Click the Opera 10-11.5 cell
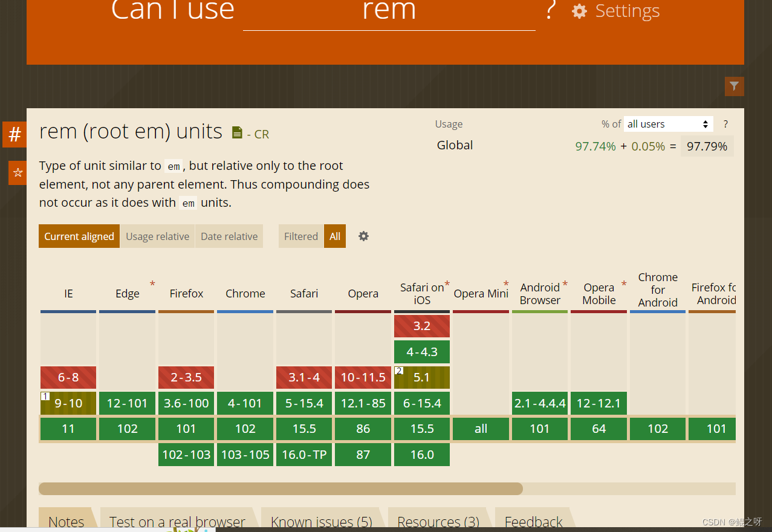 point(363,377)
